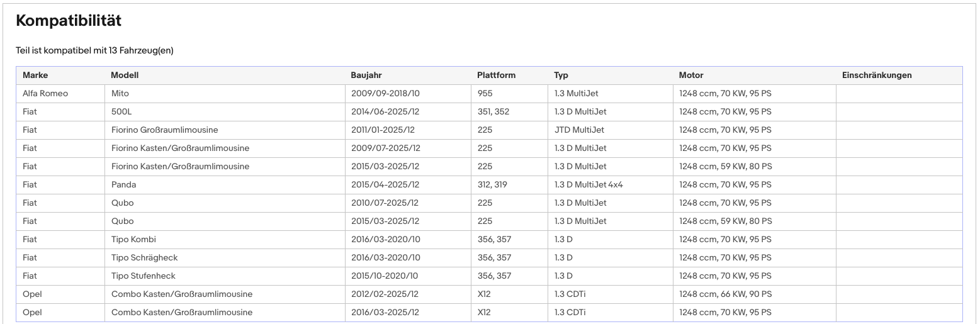The width and height of the screenshot is (980, 324).
Task: Select 'Teil ist kompatibel mit 13 Fahrzeug(en)' text
Action: click(94, 50)
